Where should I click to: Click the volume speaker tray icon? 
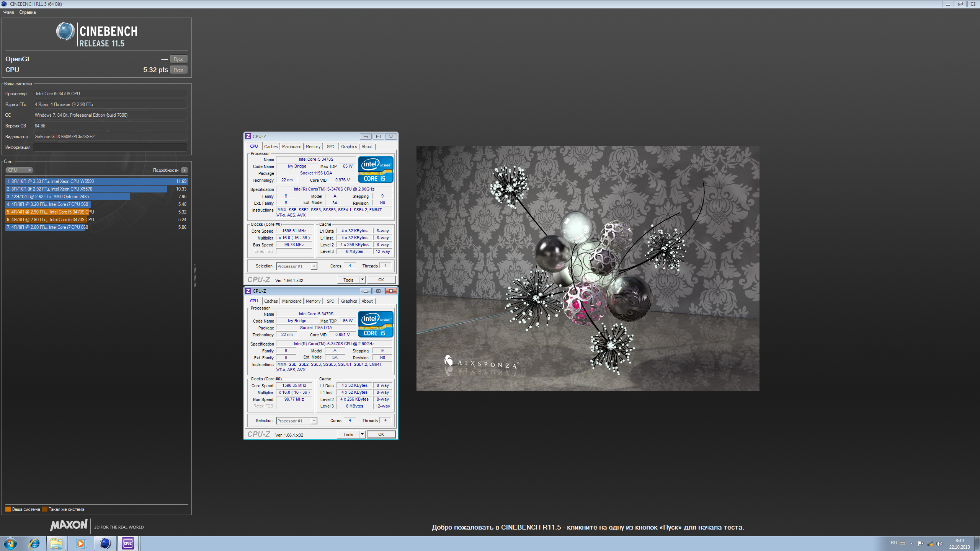click(939, 544)
